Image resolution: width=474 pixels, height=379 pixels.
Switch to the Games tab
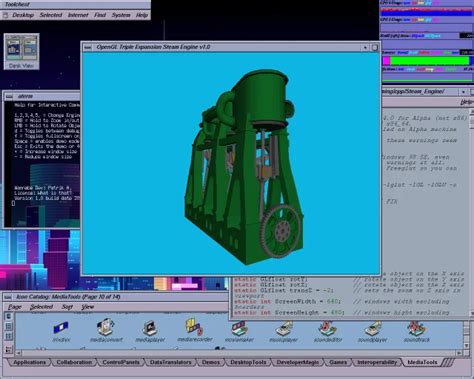click(x=338, y=362)
